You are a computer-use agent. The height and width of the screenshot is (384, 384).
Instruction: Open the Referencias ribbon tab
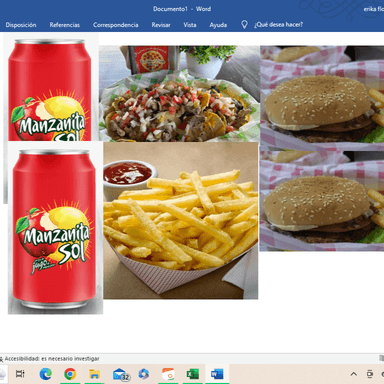pyautogui.click(x=65, y=25)
